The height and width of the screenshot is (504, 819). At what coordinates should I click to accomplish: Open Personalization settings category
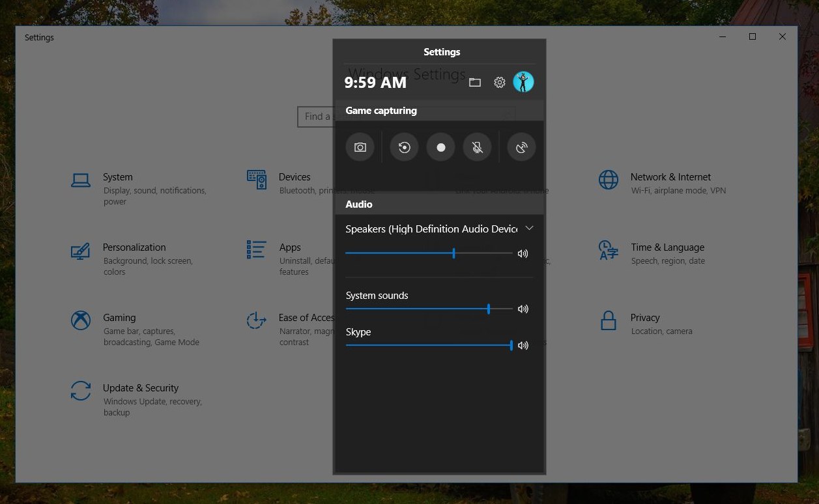click(x=132, y=259)
